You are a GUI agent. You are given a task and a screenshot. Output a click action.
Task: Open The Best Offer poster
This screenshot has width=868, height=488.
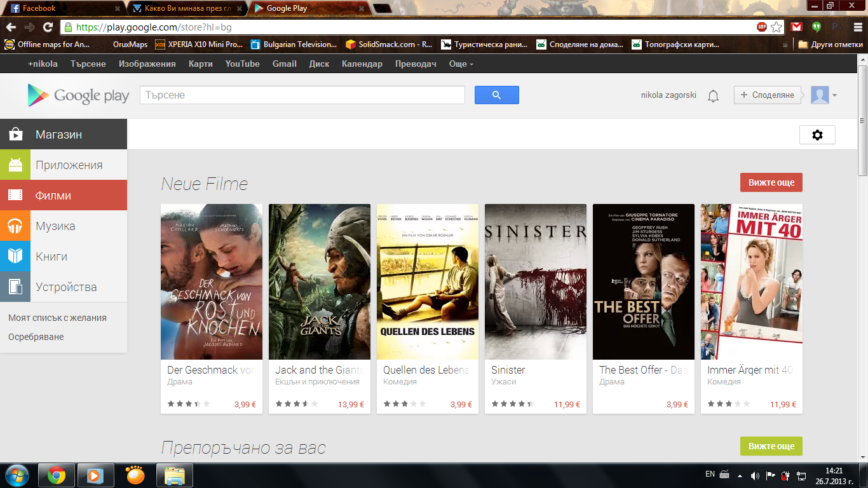644,281
